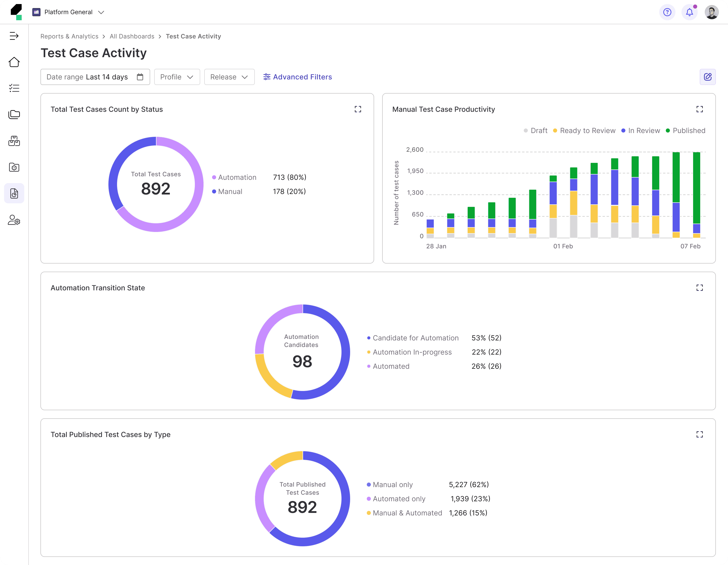This screenshot has height=565, width=728.
Task: Go to All Dashboards breadcrumb
Action: 132,36
